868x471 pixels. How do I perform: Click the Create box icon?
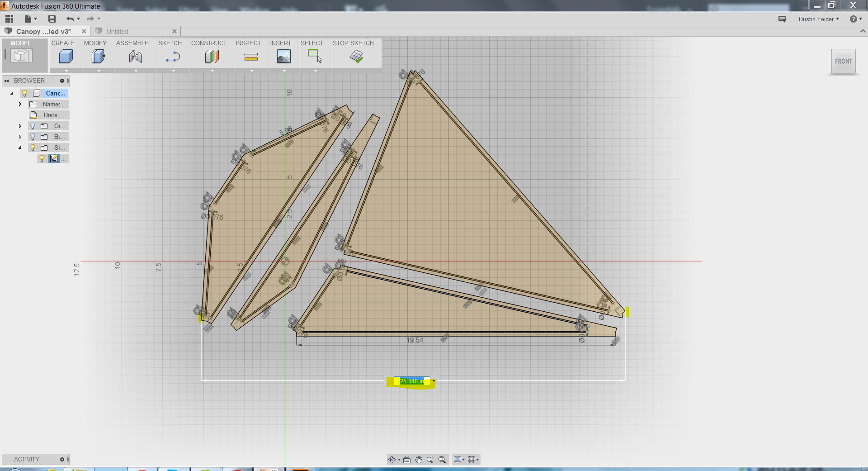66,57
